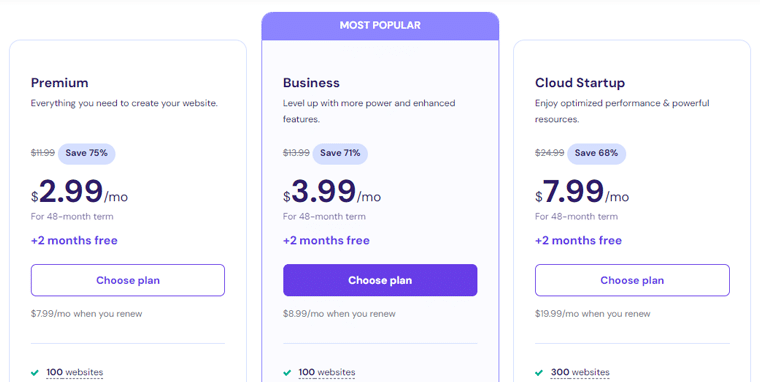
Task: Click the Premium '100 websites' underlined feature
Action: pyautogui.click(x=75, y=372)
